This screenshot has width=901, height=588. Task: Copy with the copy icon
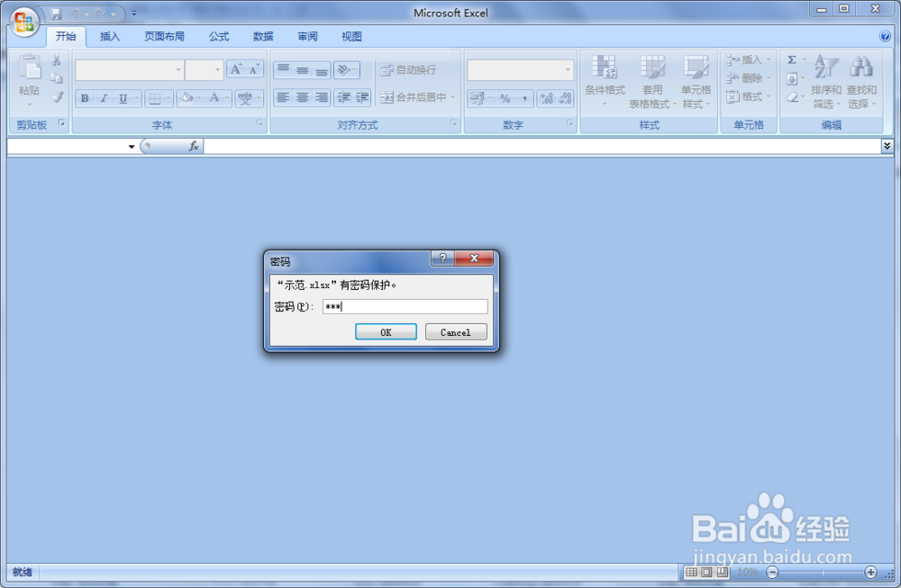tap(56, 78)
